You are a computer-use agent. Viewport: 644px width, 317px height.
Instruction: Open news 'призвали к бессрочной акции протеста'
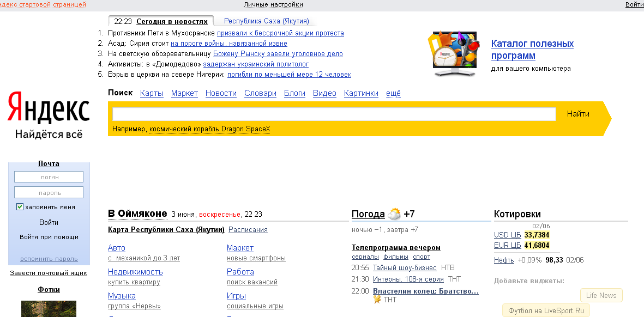tap(280, 33)
